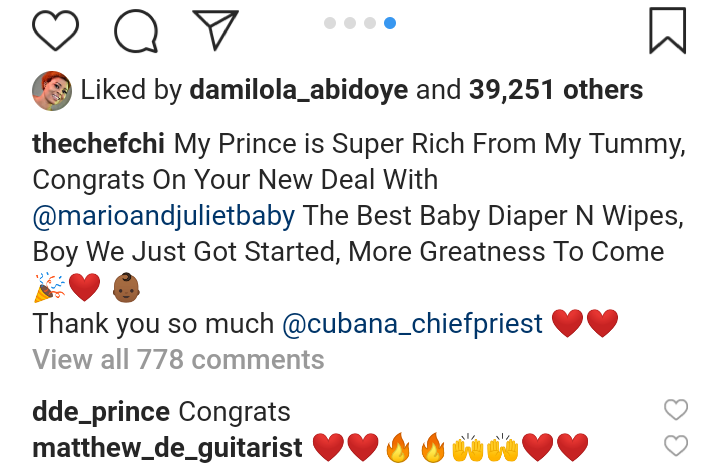Open matthew_de_guitarist profile
Image resolution: width=720 pixels, height=463 pixels.
[167, 446]
